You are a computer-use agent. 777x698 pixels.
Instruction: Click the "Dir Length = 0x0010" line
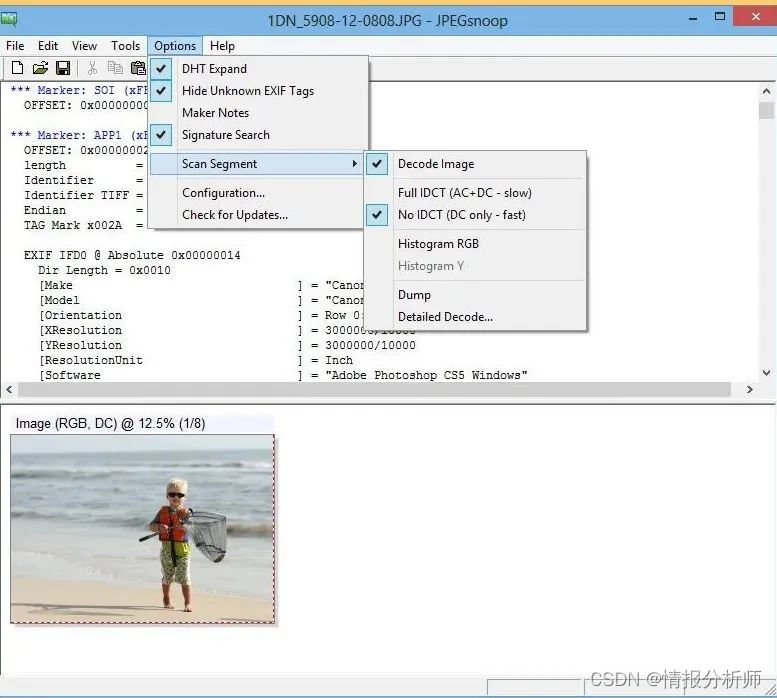click(x=104, y=270)
